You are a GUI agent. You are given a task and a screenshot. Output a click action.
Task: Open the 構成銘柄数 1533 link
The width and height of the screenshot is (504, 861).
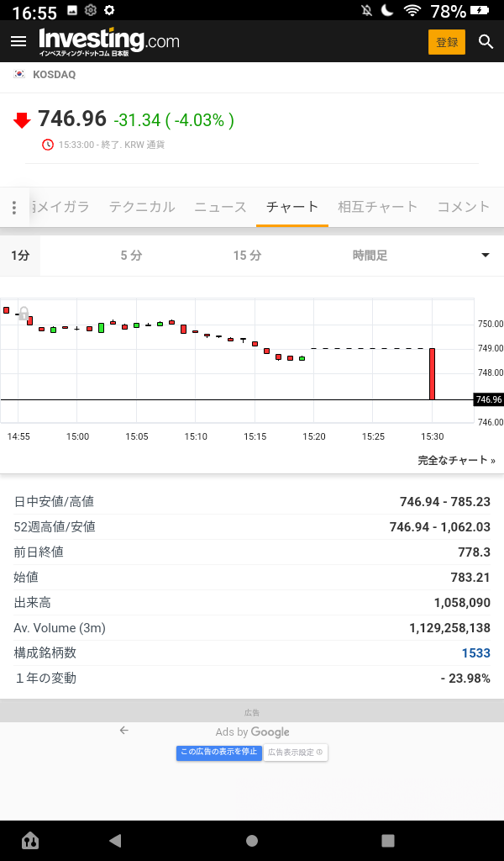[475, 653]
